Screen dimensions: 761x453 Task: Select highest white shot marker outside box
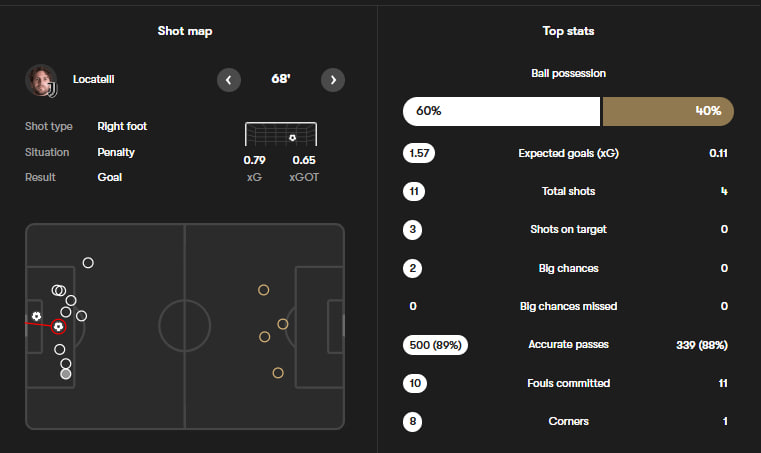[x=88, y=263]
